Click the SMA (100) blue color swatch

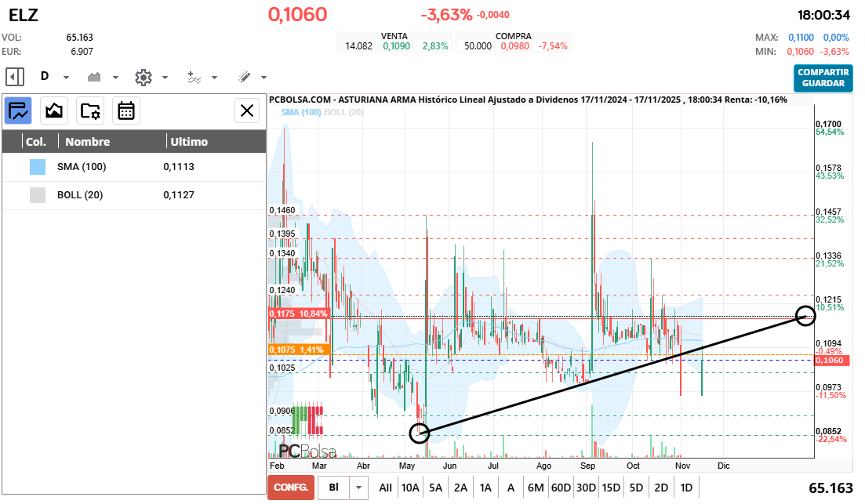pyautogui.click(x=38, y=166)
